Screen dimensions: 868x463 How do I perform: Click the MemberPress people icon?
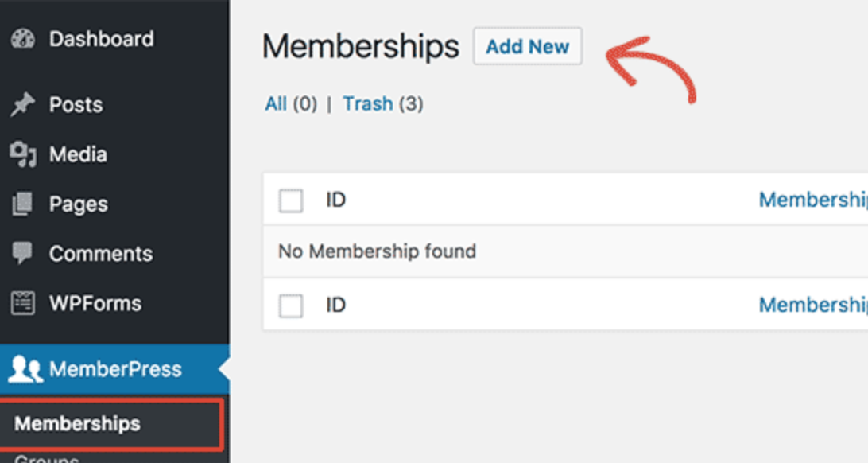coord(25,369)
